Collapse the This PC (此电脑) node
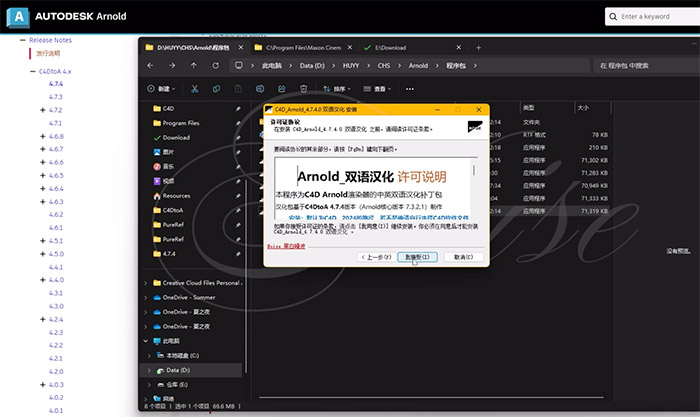700x417 pixels. coord(146,341)
